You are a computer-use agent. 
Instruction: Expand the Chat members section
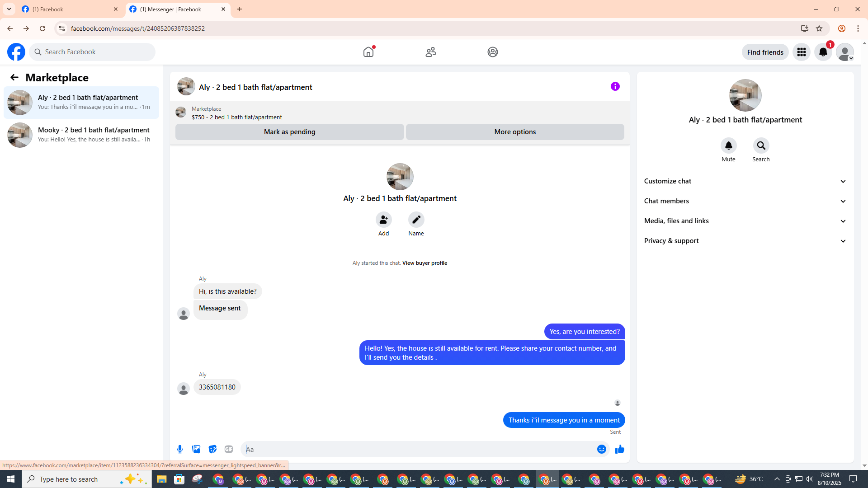pos(745,201)
